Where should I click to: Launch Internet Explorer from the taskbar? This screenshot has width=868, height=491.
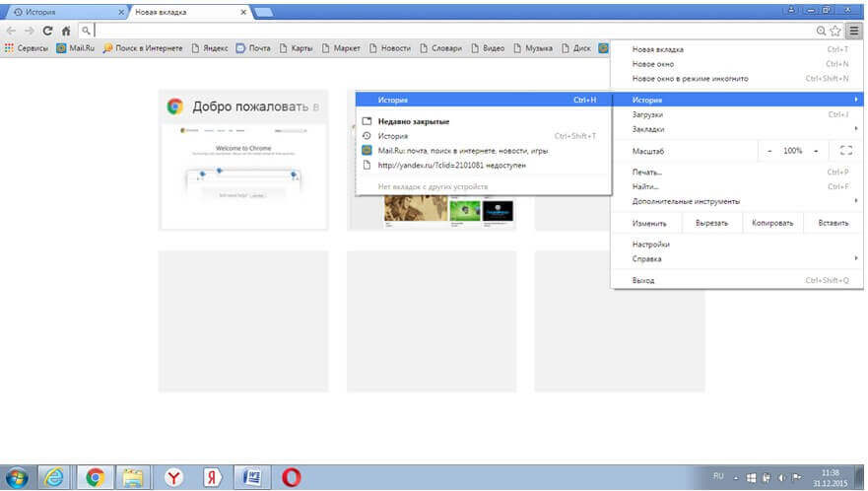click(x=55, y=477)
